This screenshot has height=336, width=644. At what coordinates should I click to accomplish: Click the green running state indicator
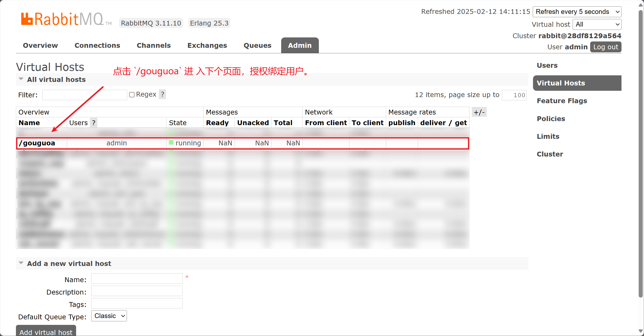(x=171, y=143)
